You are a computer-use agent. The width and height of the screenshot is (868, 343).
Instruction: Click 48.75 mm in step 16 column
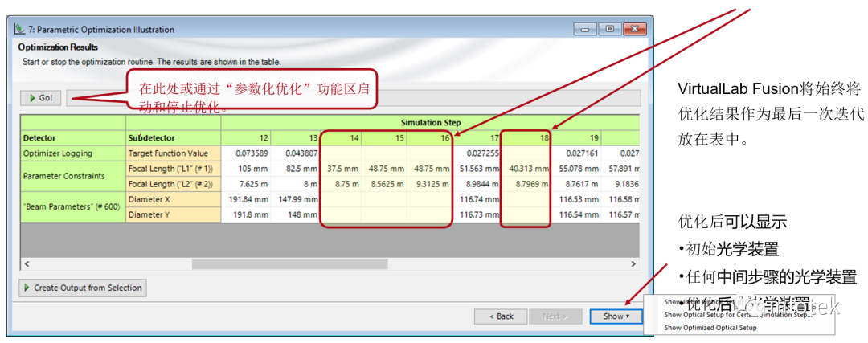[x=429, y=168]
